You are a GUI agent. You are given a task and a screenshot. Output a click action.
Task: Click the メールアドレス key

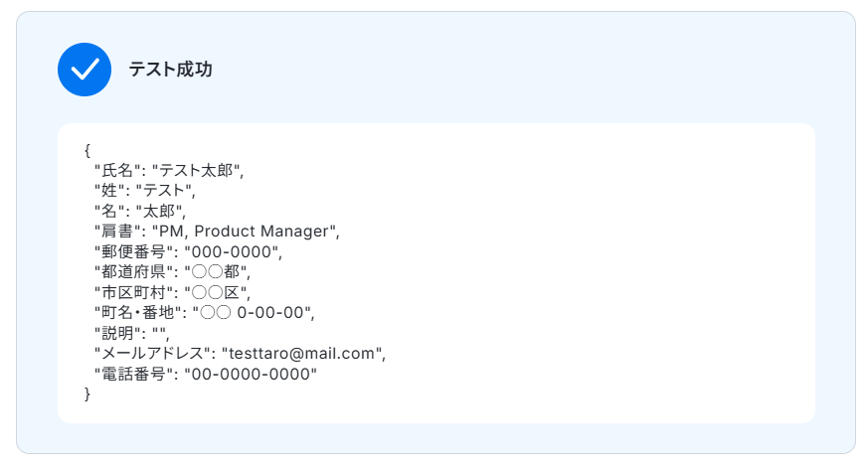153,353
